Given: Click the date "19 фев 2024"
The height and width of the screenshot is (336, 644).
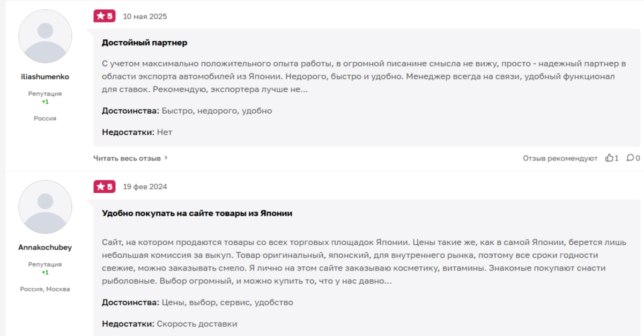Looking at the screenshot, I should 145,187.
